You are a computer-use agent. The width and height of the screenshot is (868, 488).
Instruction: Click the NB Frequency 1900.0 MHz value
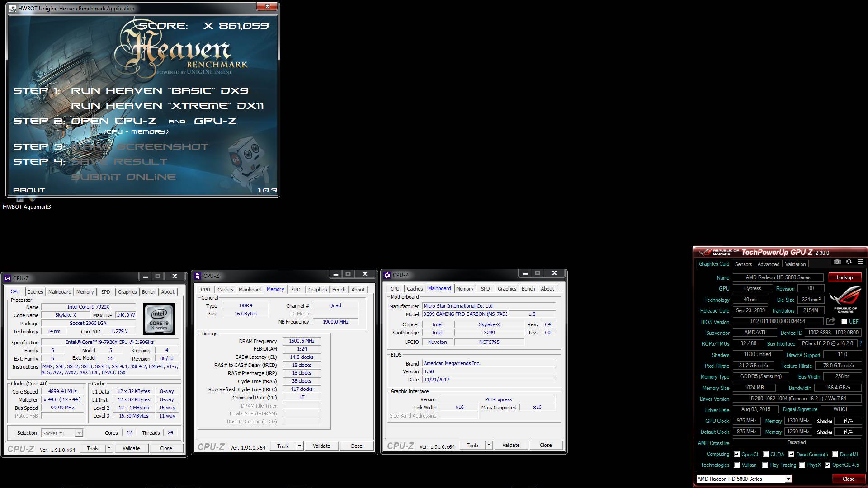(x=335, y=322)
